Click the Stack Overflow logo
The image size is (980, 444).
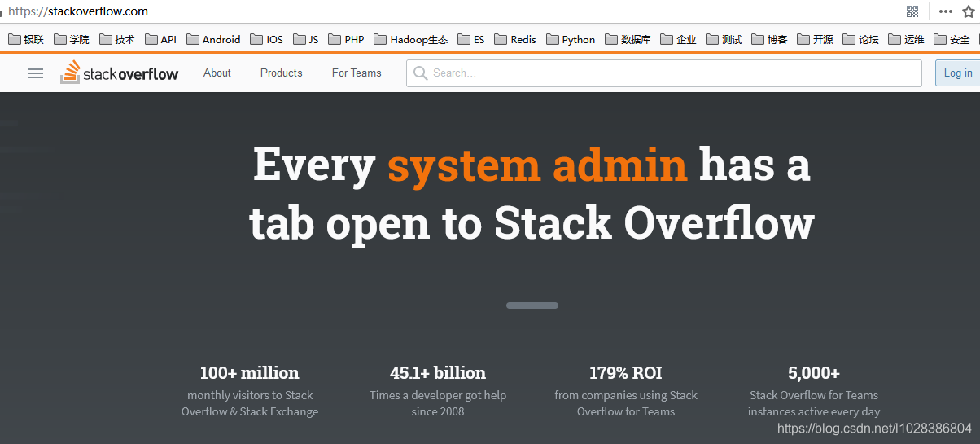120,73
